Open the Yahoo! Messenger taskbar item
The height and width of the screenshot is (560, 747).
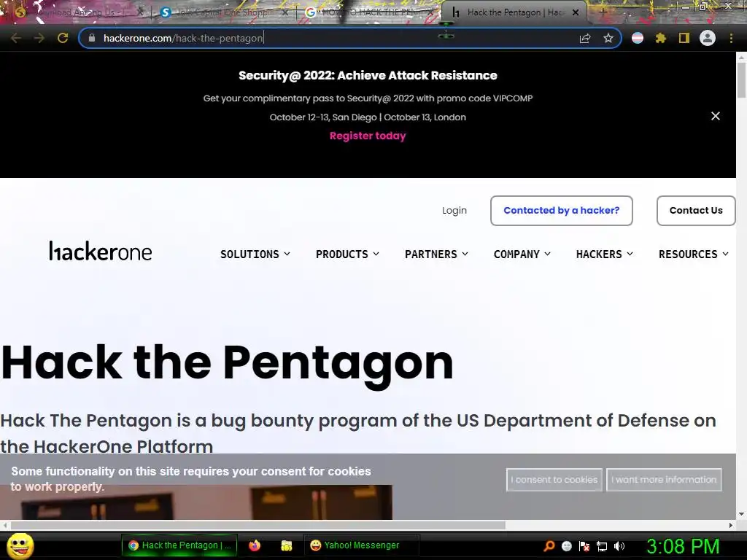361,545
